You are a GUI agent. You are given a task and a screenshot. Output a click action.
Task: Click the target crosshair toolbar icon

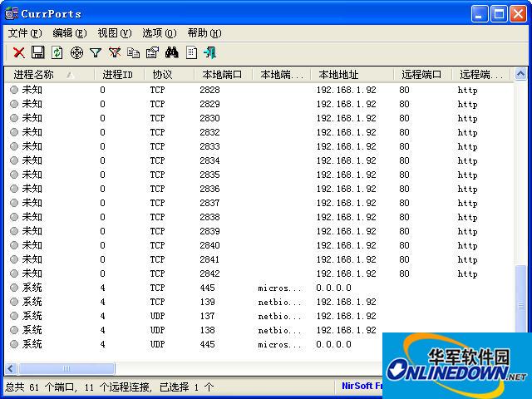click(76, 52)
